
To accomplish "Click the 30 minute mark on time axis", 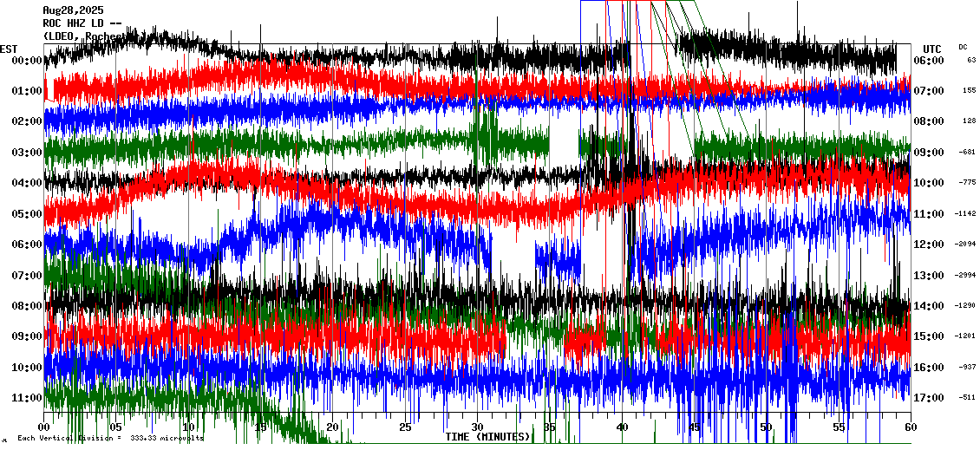I will [x=477, y=427].
